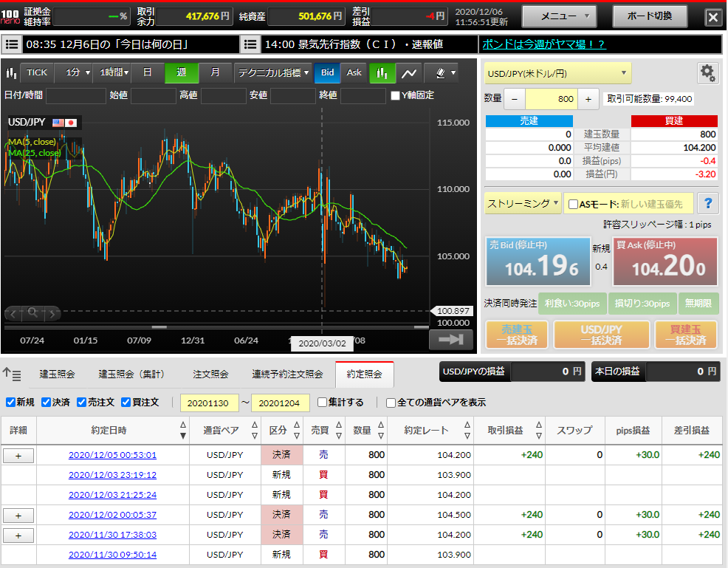Sort by 通貨ペア column arrows
Screen dimensions: 728x568
tap(255, 430)
